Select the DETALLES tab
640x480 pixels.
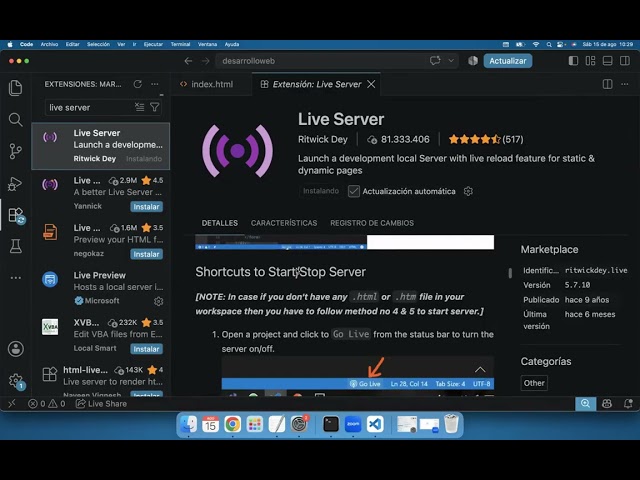(x=220, y=223)
